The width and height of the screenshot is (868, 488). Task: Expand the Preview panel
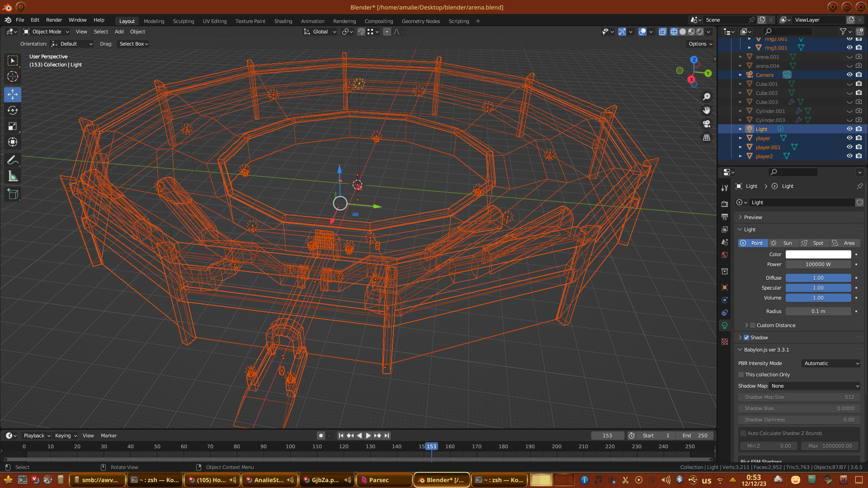click(753, 217)
